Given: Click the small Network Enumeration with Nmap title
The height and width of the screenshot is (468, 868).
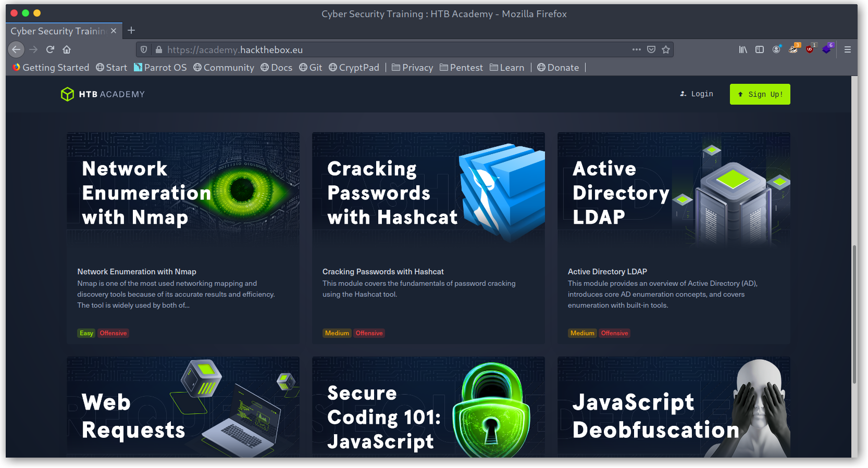Looking at the screenshot, I should pyautogui.click(x=137, y=272).
